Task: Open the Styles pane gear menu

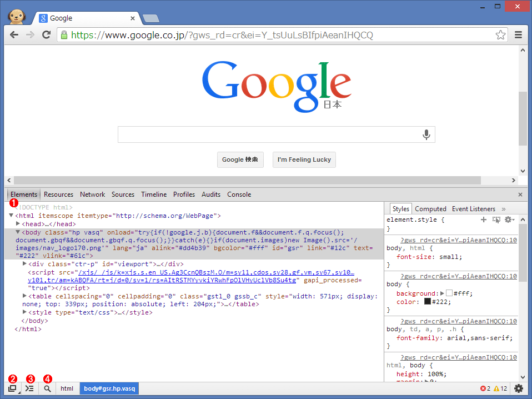Action: pyautogui.click(x=509, y=220)
